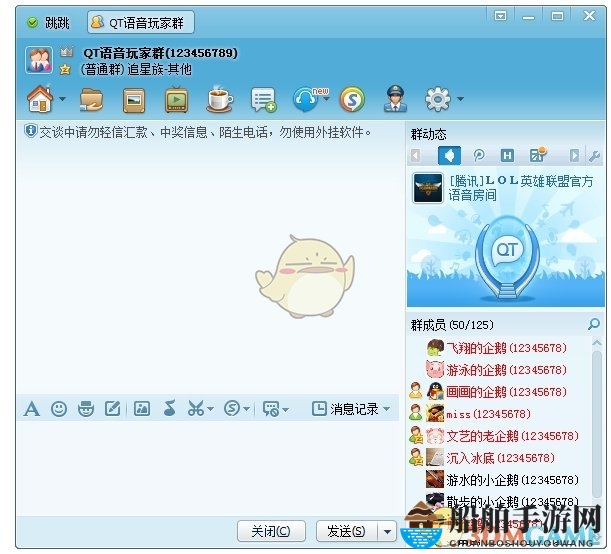Select the H icon tab in group dynamics
The image size is (611, 554).
click(507, 156)
